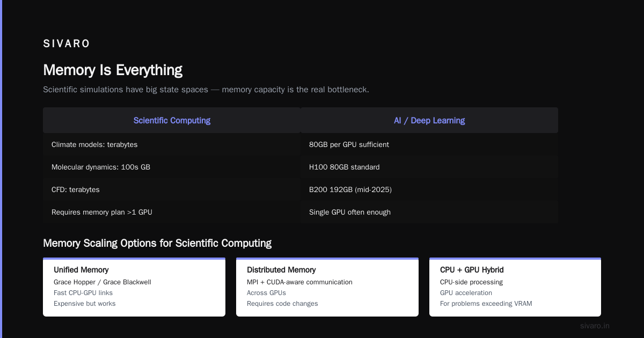Select the Scientific Computing column header
Image resolution: width=644 pixels, height=338 pixels.
[x=172, y=120]
